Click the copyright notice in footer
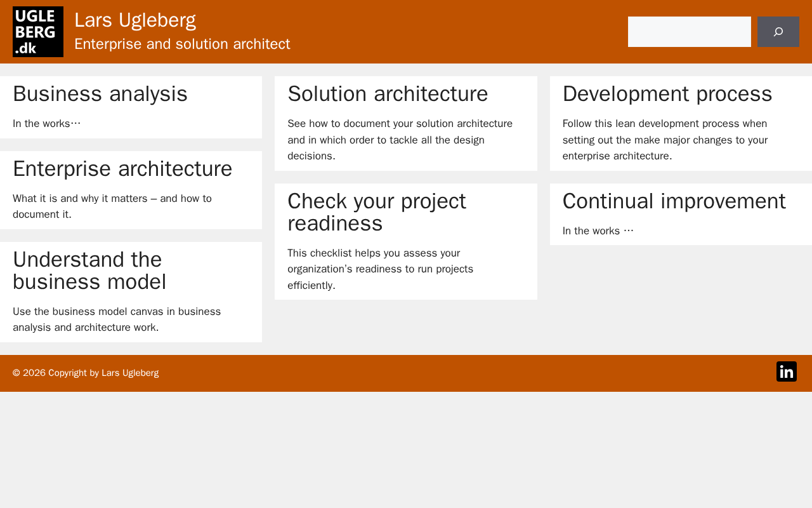Image resolution: width=812 pixels, height=508 pixels. pos(86,373)
